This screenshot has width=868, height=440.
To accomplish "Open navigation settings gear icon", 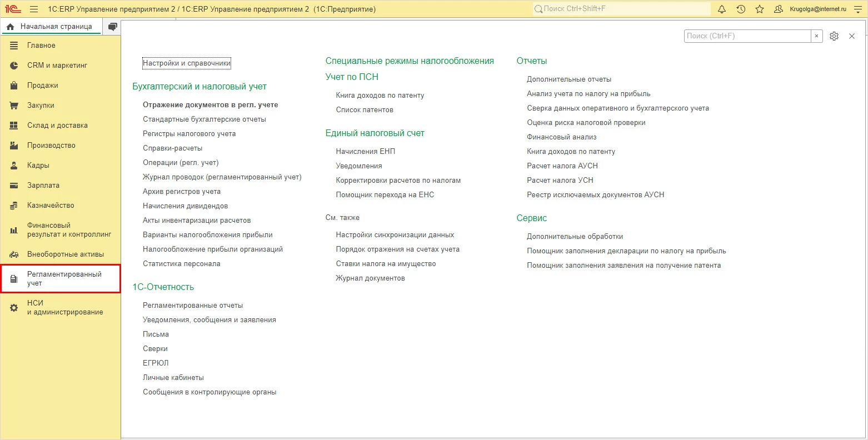I will click(834, 36).
